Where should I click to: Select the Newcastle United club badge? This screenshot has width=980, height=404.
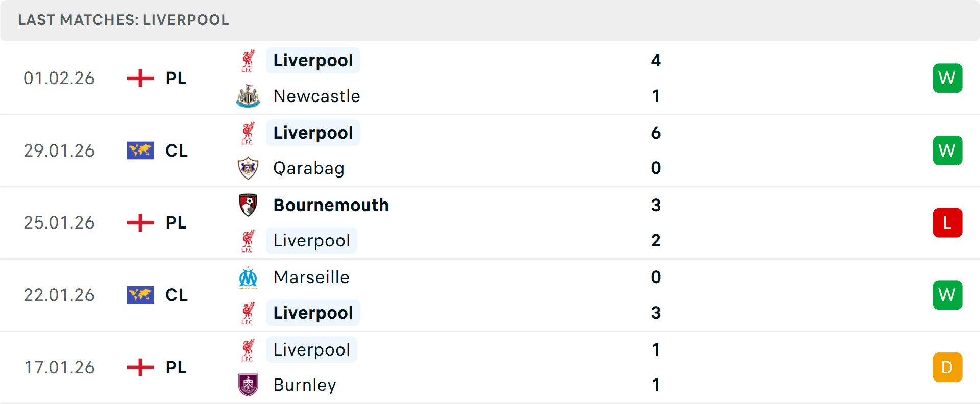248,96
